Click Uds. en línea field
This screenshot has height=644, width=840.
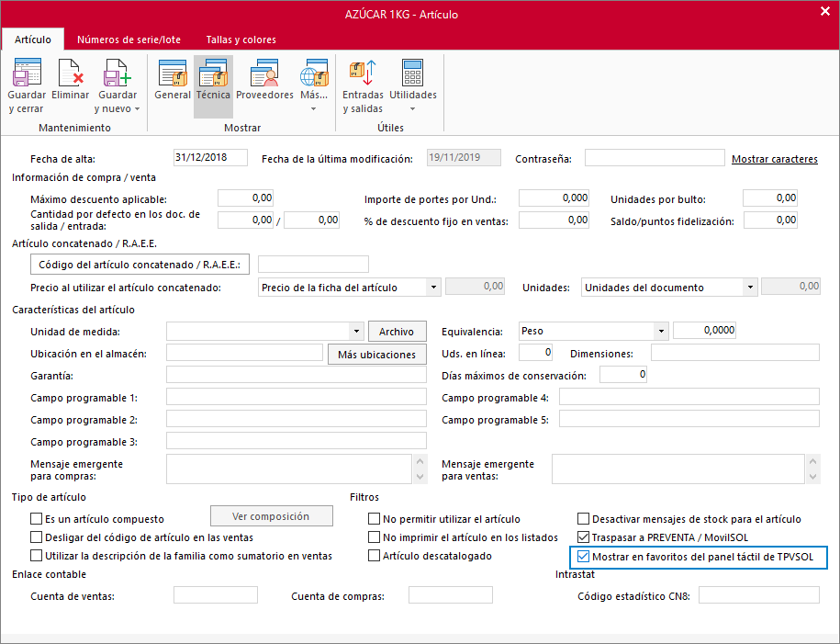[x=536, y=352]
